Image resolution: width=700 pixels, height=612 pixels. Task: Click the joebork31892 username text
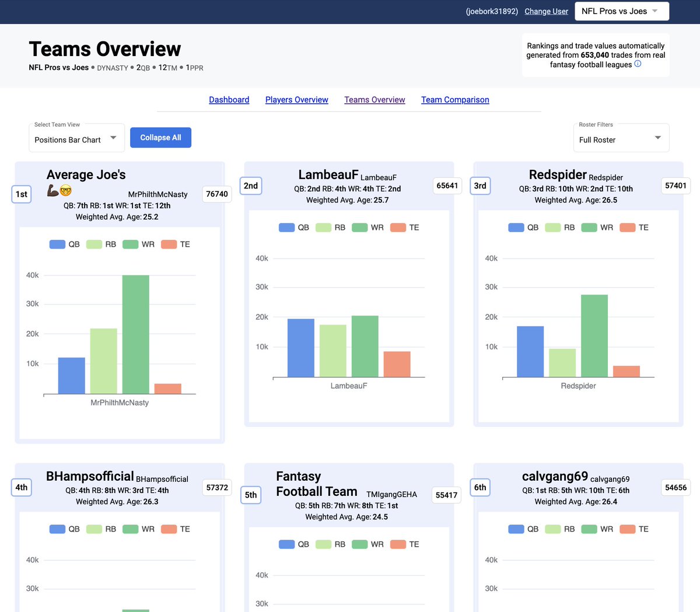click(x=492, y=11)
